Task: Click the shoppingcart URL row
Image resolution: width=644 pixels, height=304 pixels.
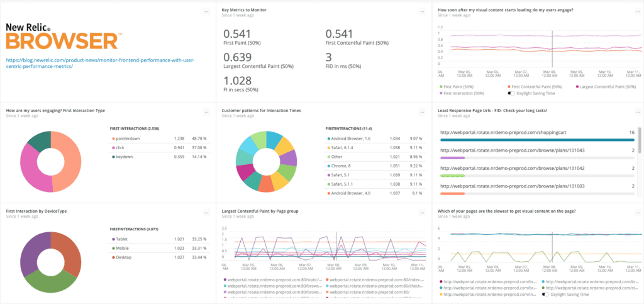Action: pyautogui.click(x=537, y=135)
